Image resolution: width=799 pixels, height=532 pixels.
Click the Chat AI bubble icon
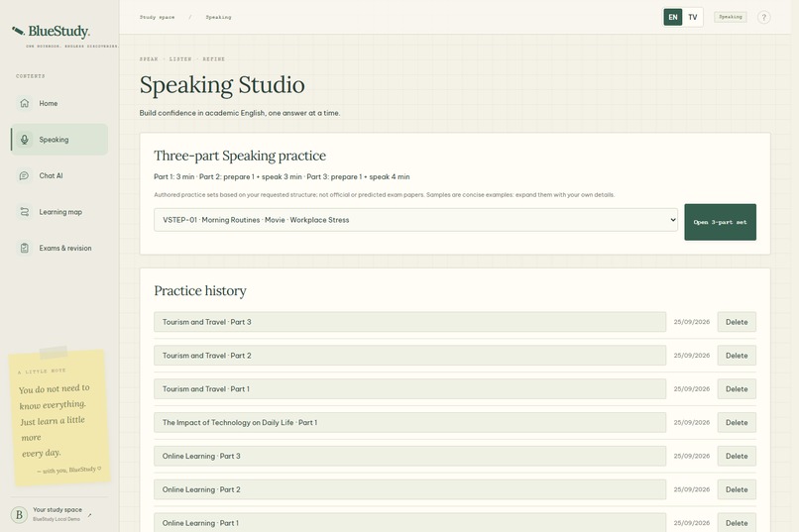coord(24,175)
